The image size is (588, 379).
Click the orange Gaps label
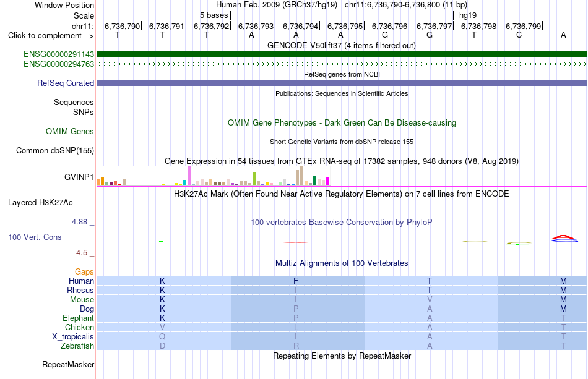click(84, 271)
